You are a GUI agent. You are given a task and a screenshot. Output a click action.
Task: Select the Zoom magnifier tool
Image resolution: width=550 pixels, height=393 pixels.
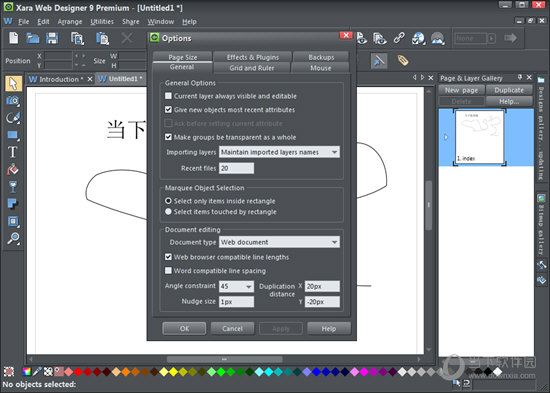13,238
